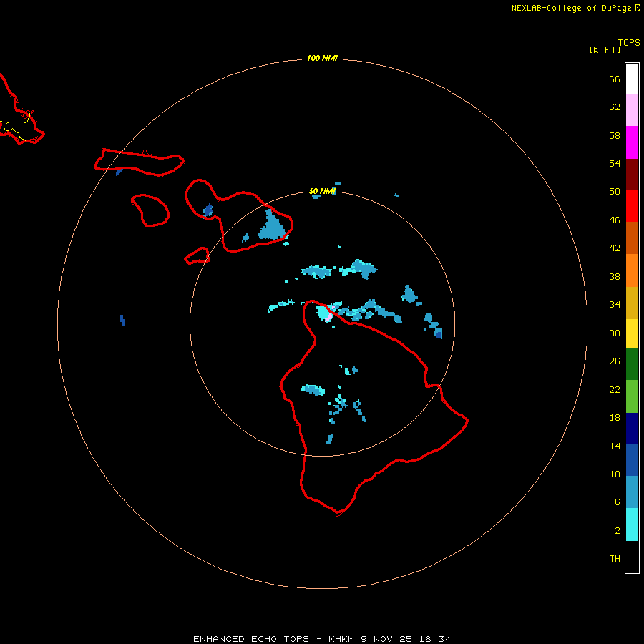
Task: Click the yellow 34 kft legend swatch
Action: tap(632, 333)
